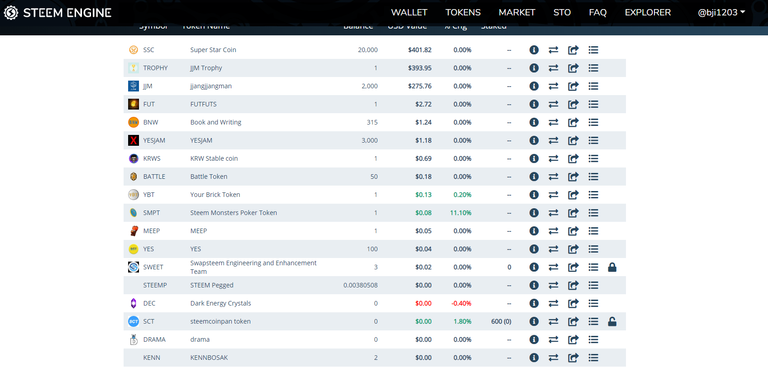The image size is (768, 372).
Task: Click transfer arrows for DRAMA token
Action: [x=553, y=340]
